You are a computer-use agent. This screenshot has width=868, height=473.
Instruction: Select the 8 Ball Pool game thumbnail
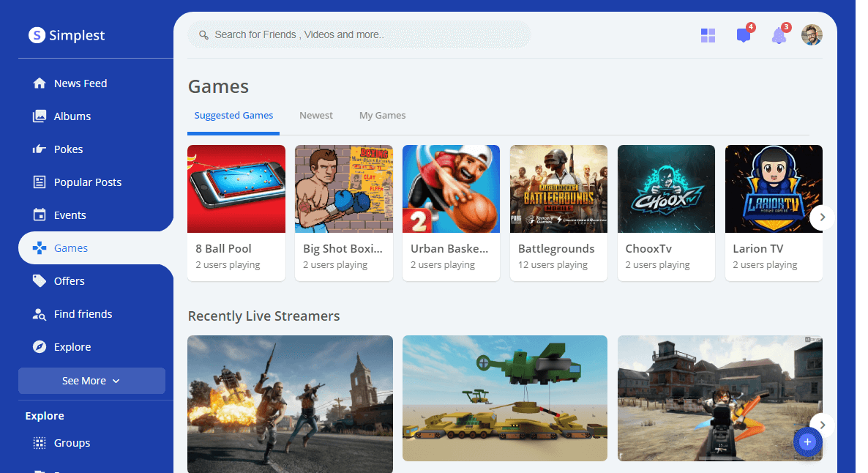[x=236, y=189]
